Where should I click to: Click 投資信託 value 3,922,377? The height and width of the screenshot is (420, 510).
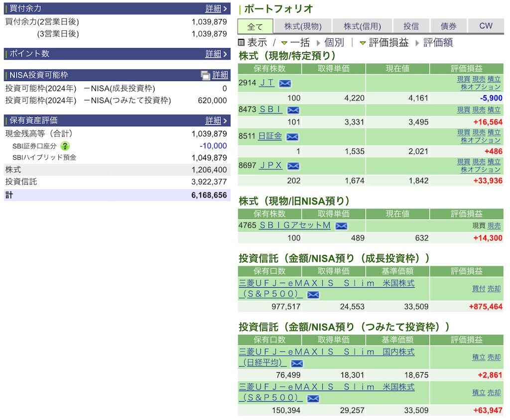pos(209,182)
